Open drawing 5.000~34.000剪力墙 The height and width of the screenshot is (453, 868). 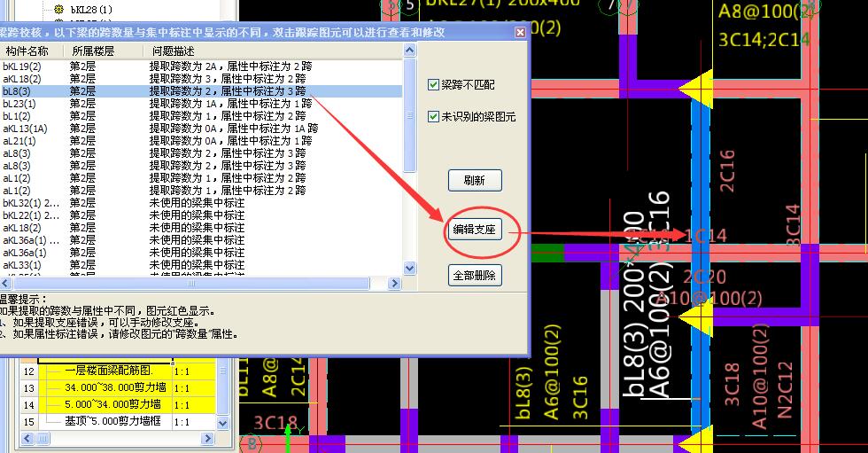[113, 405]
